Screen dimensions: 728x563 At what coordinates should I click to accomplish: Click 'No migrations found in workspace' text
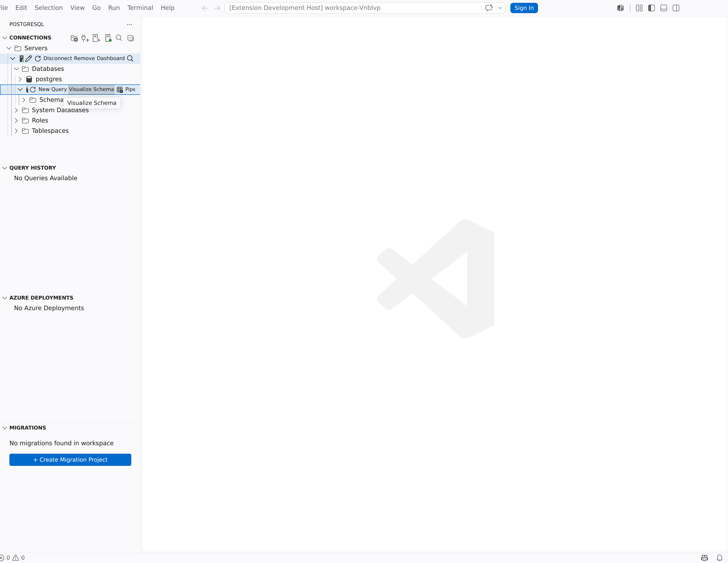[x=62, y=443]
